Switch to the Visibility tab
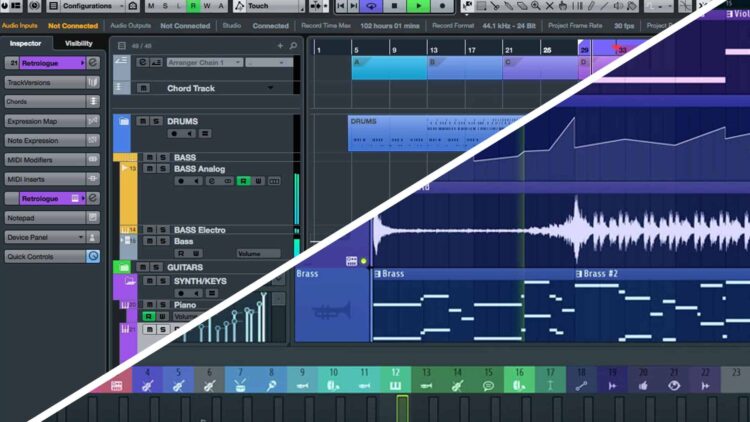 point(78,43)
